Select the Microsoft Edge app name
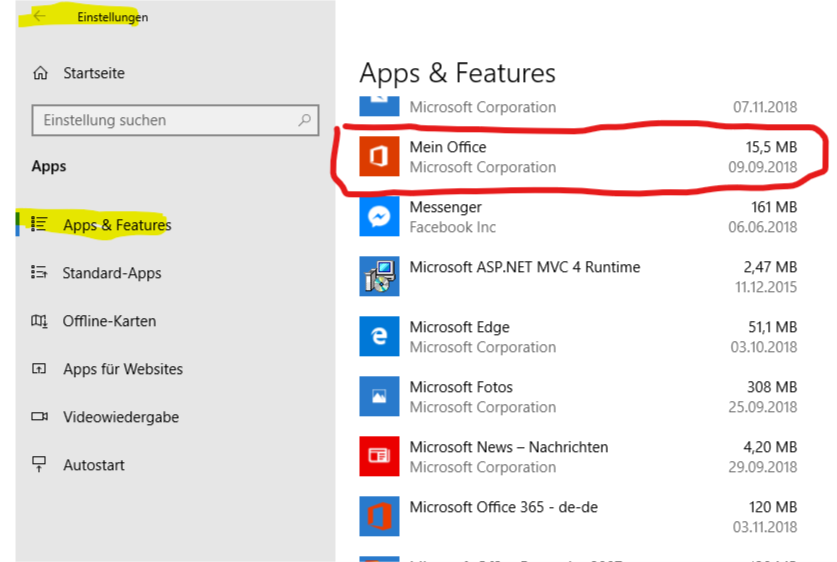The height and width of the screenshot is (562, 837). (x=460, y=327)
